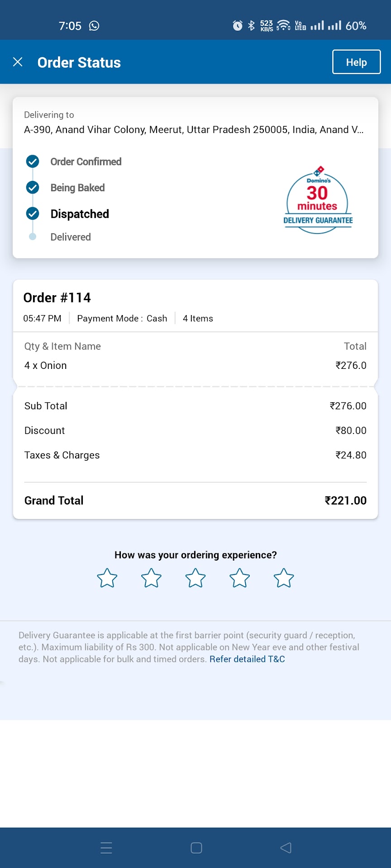
Task: Tap the WhatsApp notification icon
Action: tap(94, 26)
